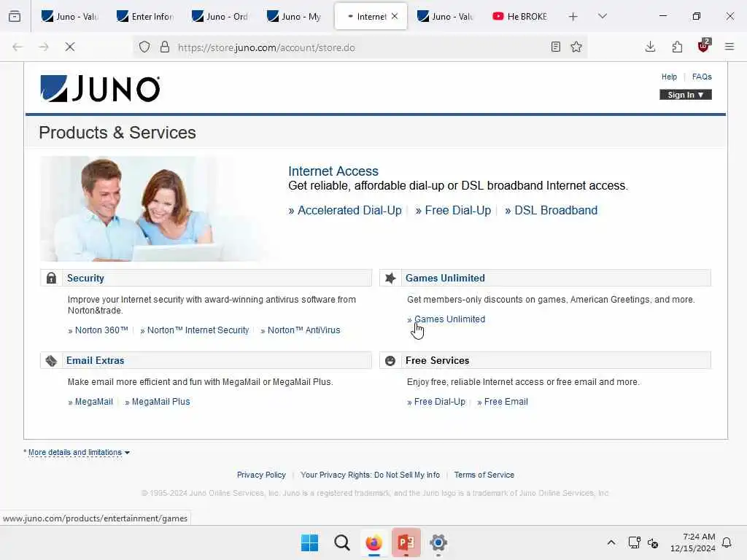
Task: Switch to Juno - My tab
Action: pyautogui.click(x=295, y=17)
